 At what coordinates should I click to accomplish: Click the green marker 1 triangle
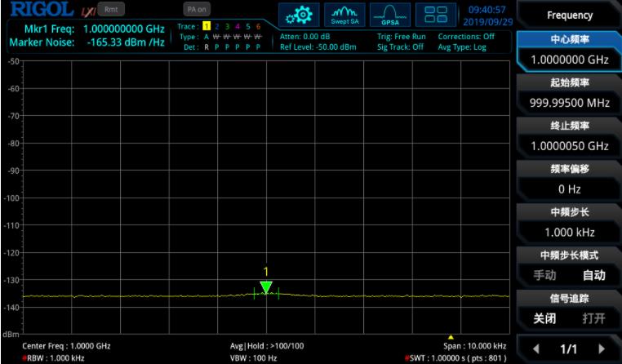(265, 286)
